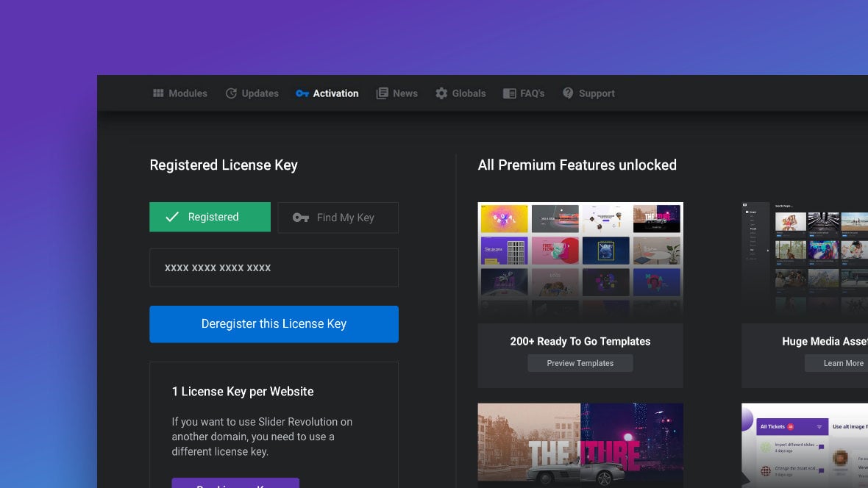The height and width of the screenshot is (488, 868).
Task: Click the Updates refresh icon
Action: [231, 93]
